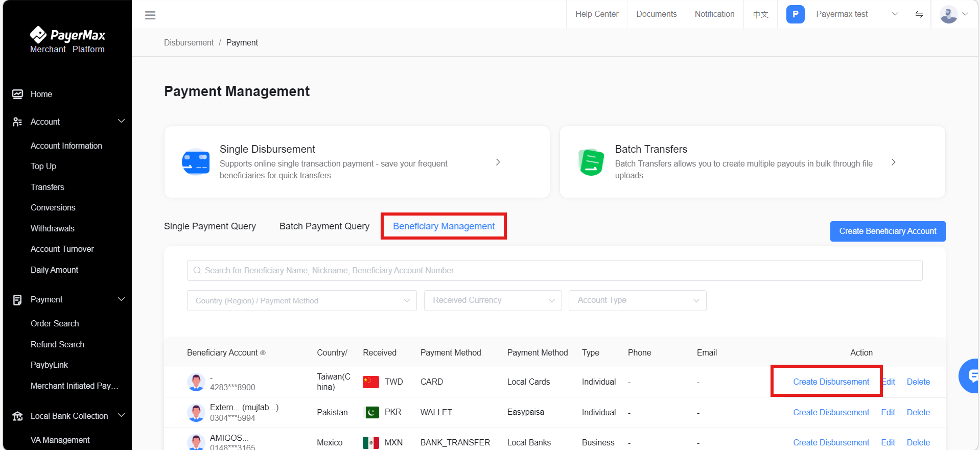Open Withdrawals in sidebar
The height and width of the screenshot is (450, 980).
[x=53, y=229]
